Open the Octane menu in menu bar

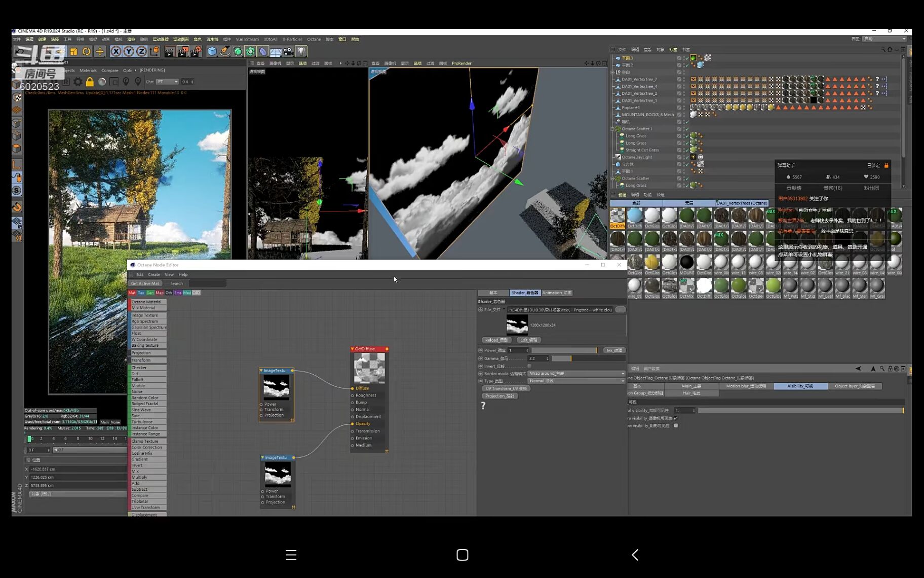coord(314,39)
